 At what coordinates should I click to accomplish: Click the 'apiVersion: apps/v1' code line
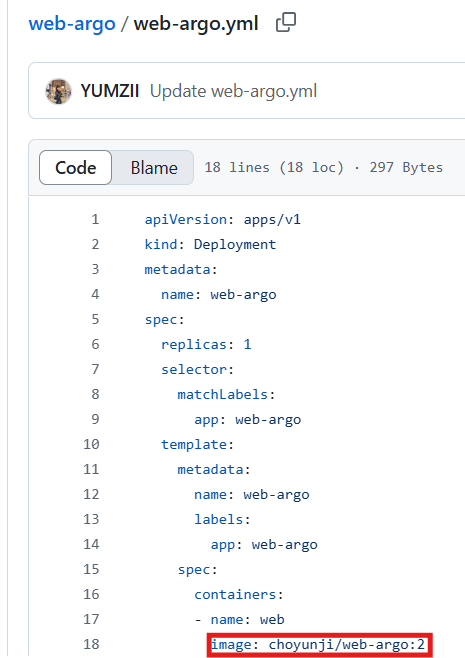click(x=223, y=219)
